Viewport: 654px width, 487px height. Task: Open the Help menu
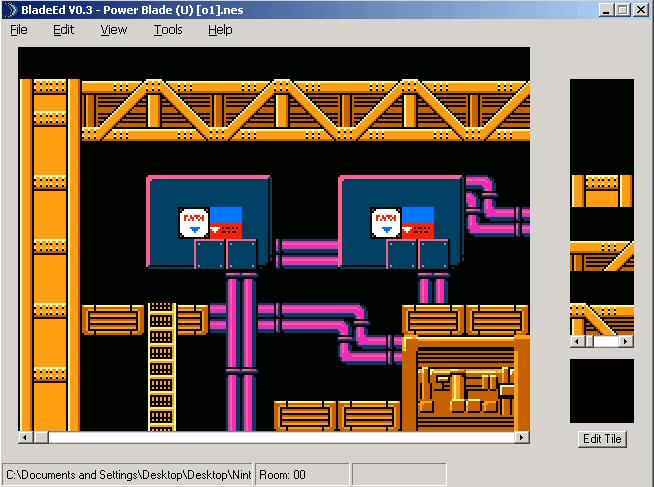pos(220,30)
